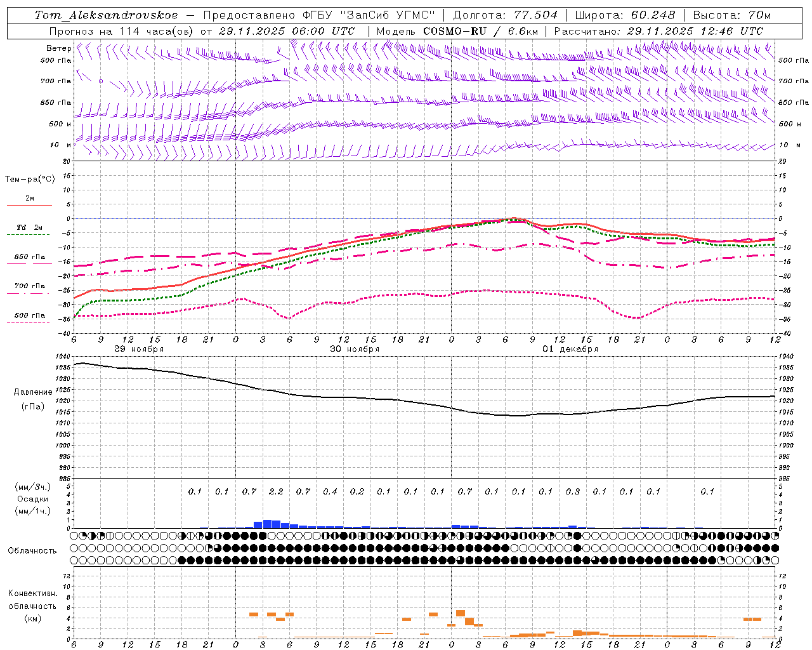The height and width of the screenshot is (650, 812).
Task: Click the (мм/3ч.) precipitation unit label
Action: click(x=32, y=487)
